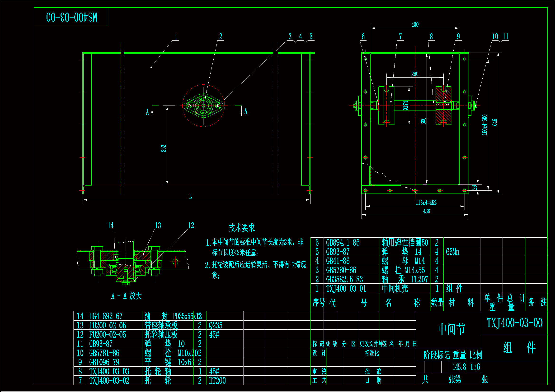The height and width of the screenshot is (392, 555).
Task: Click the 113x4=452 hole spacing dimension
Action: pyautogui.click(x=426, y=203)
